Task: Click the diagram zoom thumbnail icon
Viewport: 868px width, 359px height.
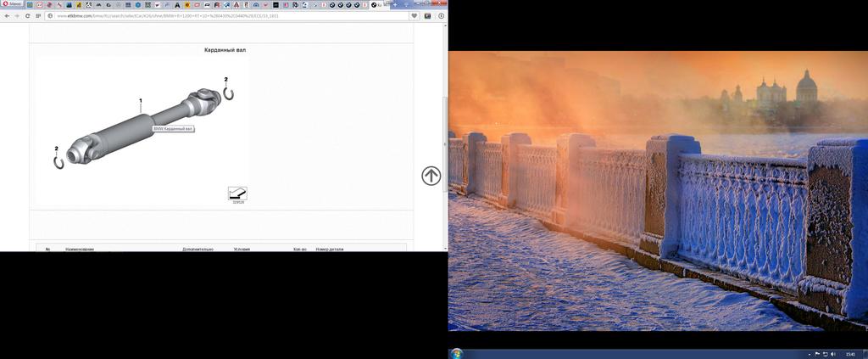Action: click(237, 194)
